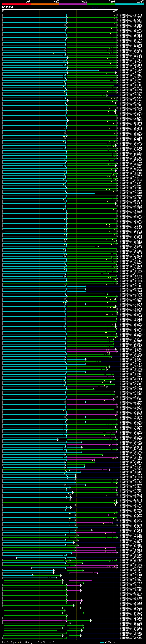Click UniRef100_A0DM70 hit
Screen dimensions: 146x644
[131, 339]
